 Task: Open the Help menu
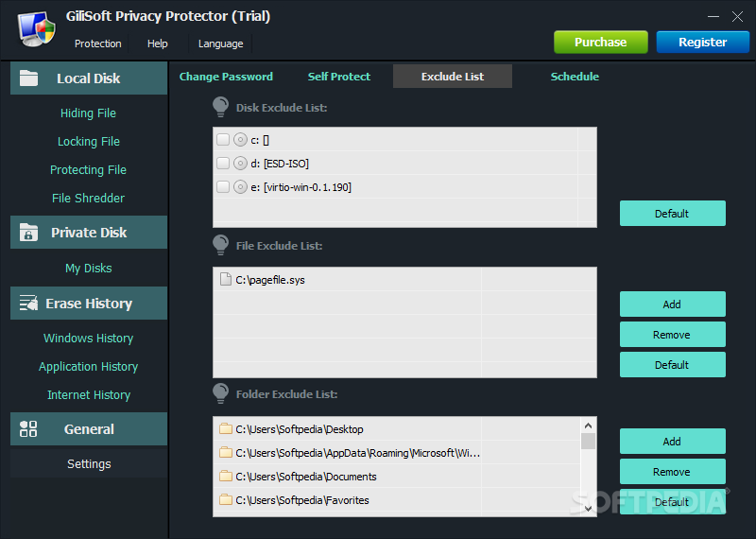(157, 43)
